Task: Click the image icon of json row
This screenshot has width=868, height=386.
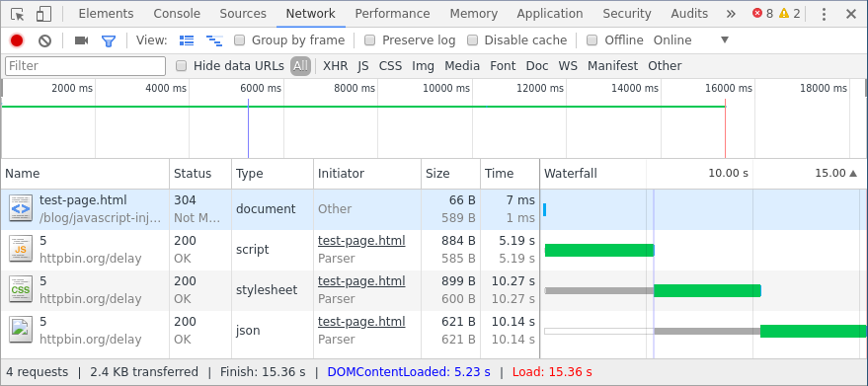Action: pos(21,330)
